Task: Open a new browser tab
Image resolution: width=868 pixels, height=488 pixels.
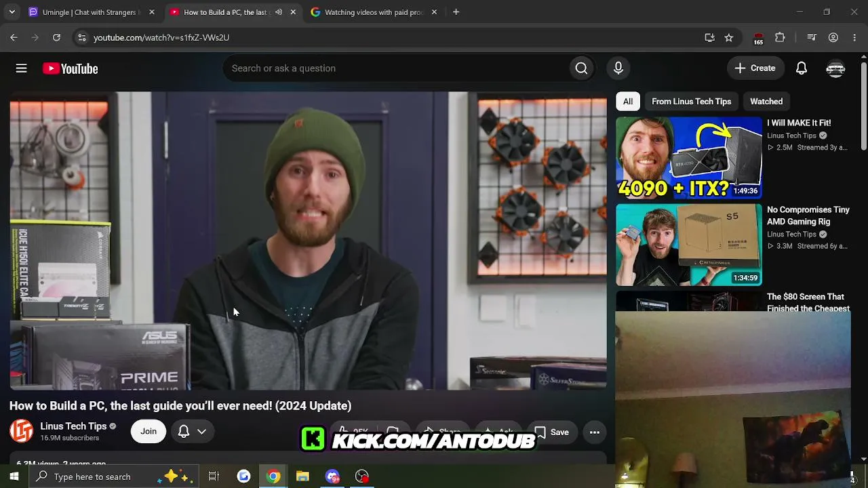Action: 456,12
